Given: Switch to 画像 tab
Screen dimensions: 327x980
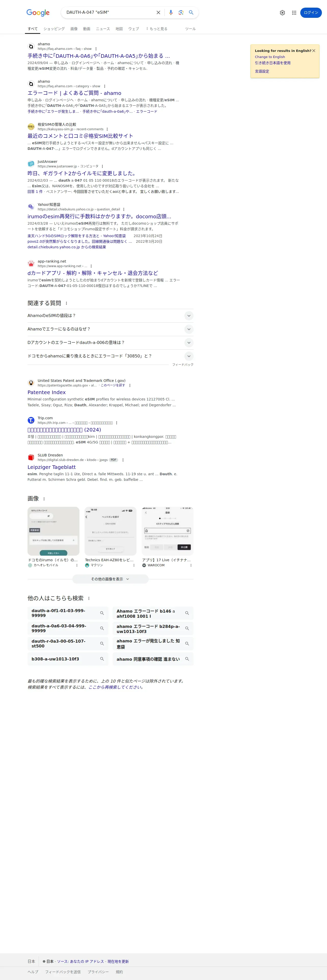Looking at the screenshot, I should pyautogui.click(x=74, y=29).
